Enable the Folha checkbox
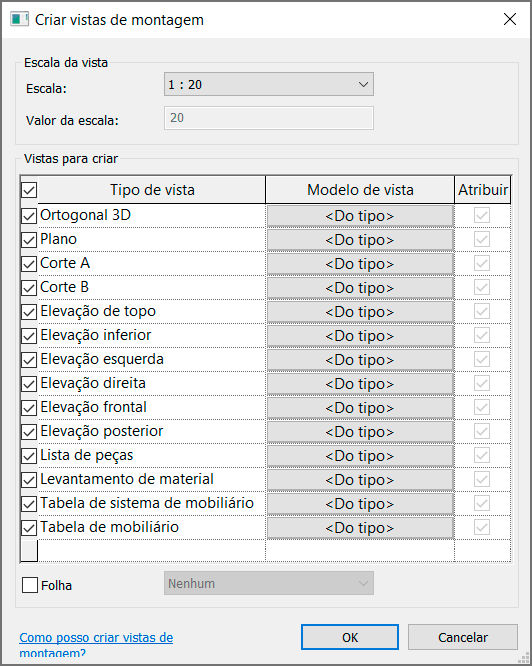The height and width of the screenshot is (666, 532). (30, 585)
